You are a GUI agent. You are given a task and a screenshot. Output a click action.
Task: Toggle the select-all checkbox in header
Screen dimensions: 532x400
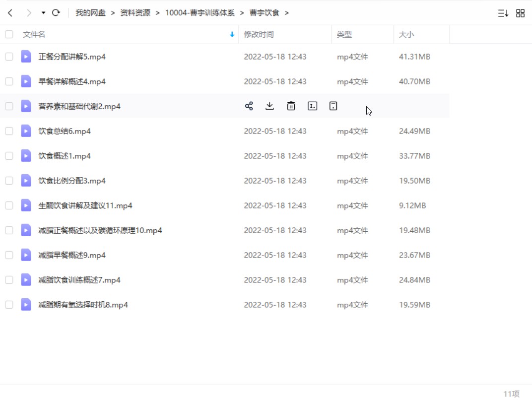point(9,34)
